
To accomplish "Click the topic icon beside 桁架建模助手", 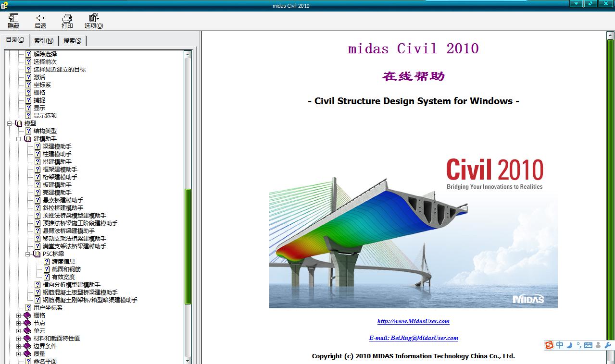I will [38, 177].
